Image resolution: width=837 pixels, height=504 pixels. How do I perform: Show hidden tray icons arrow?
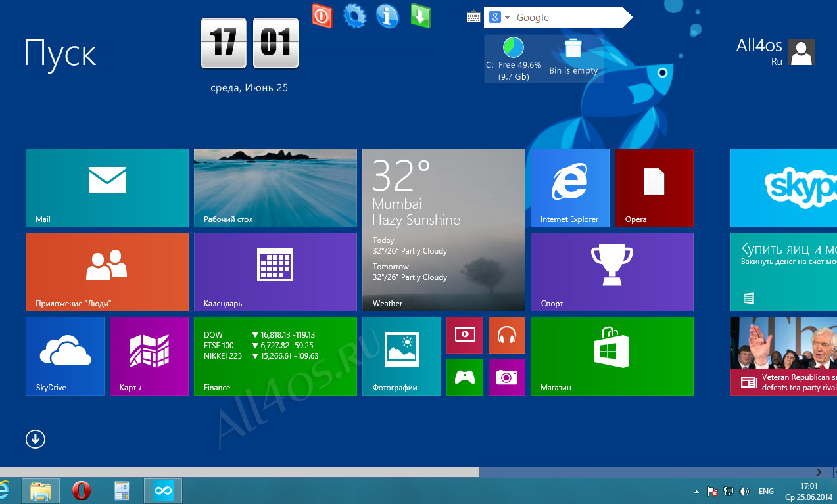click(x=696, y=492)
